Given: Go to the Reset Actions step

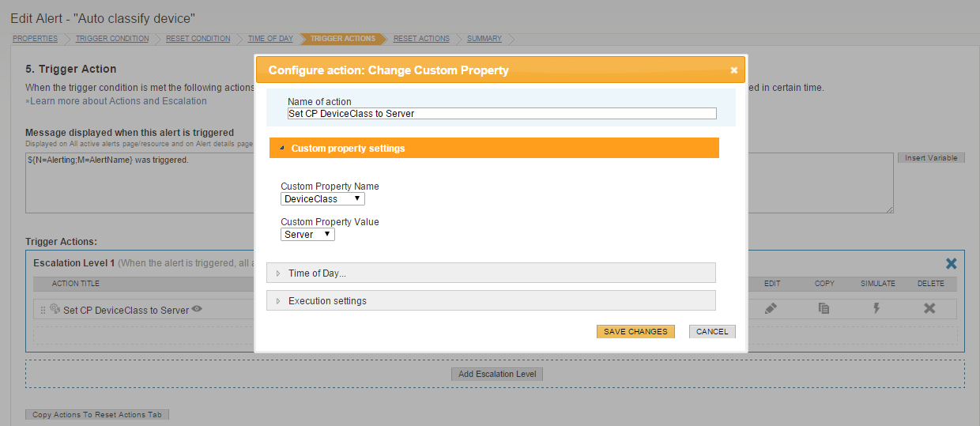Looking at the screenshot, I should coord(421,39).
